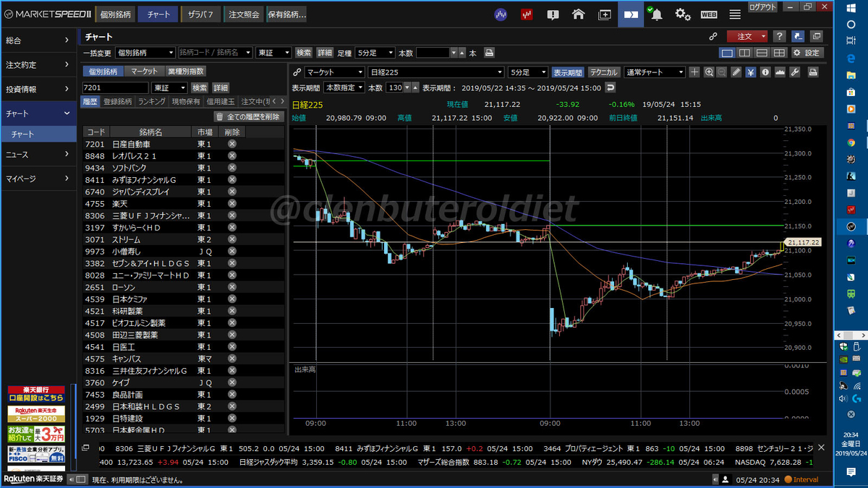Click the printer icon at the right end of the chart toolbar

click(813, 72)
